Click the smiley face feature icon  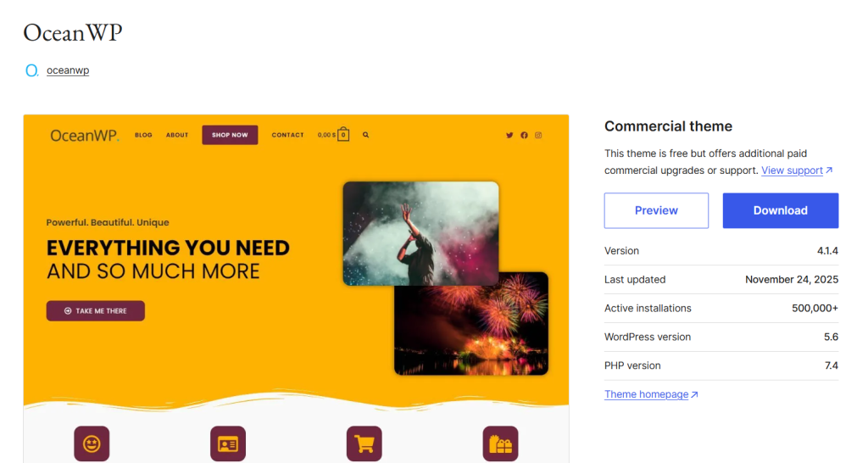[92, 443]
